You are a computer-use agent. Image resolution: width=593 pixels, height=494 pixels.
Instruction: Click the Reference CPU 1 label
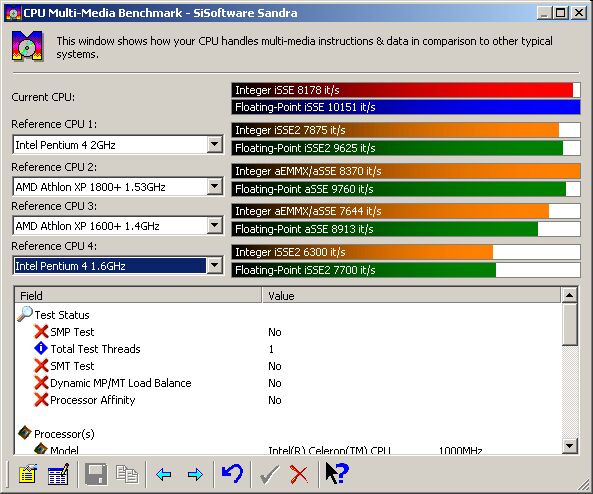(x=54, y=124)
